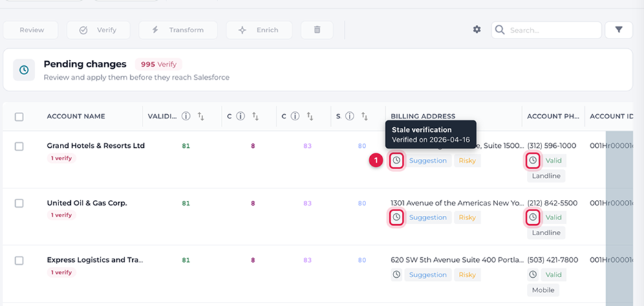Click the 995 Verify badge

[158, 64]
